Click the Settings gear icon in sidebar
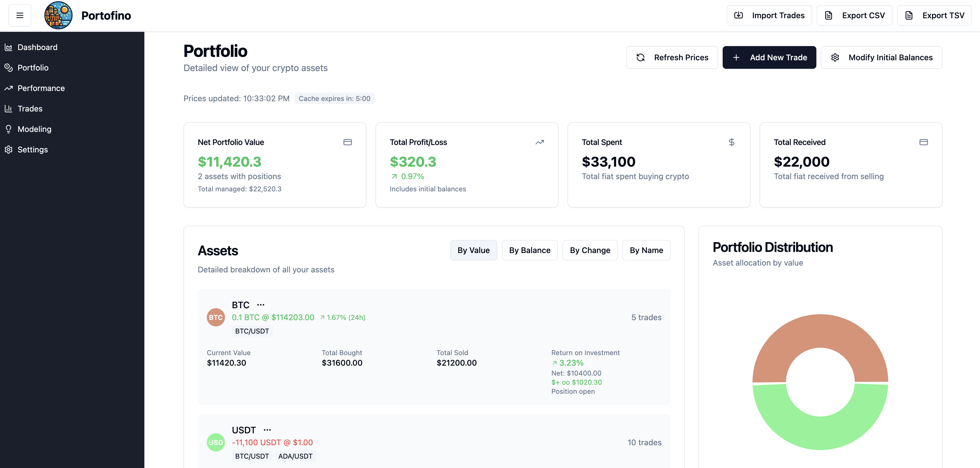The width and height of the screenshot is (980, 468). tap(8, 150)
